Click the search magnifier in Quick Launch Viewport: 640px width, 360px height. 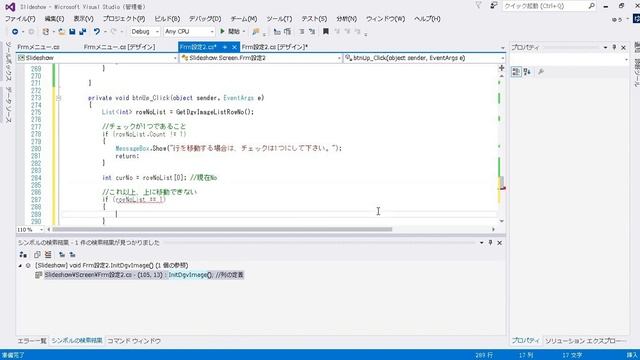(591, 6)
